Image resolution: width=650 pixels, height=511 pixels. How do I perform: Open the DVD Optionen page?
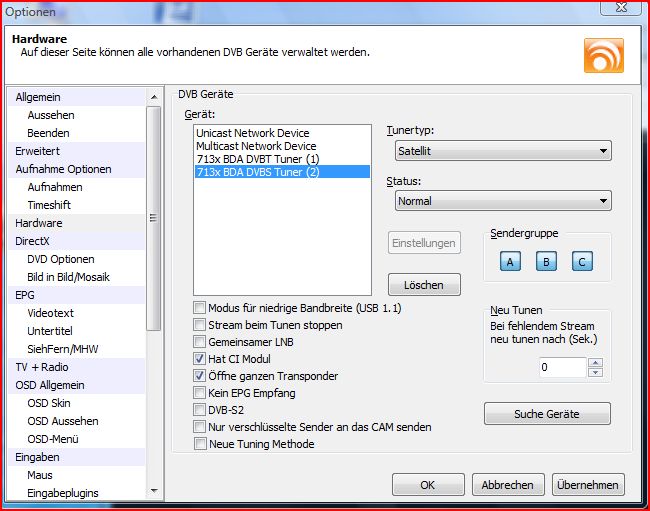pyautogui.click(x=76, y=259)
